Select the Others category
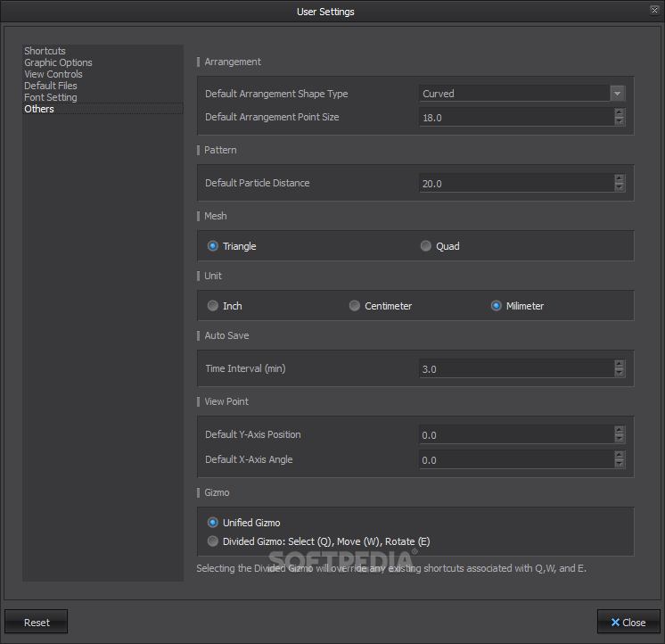The width and height of the screenshot is (665, 644). click(x=103, y=109)
